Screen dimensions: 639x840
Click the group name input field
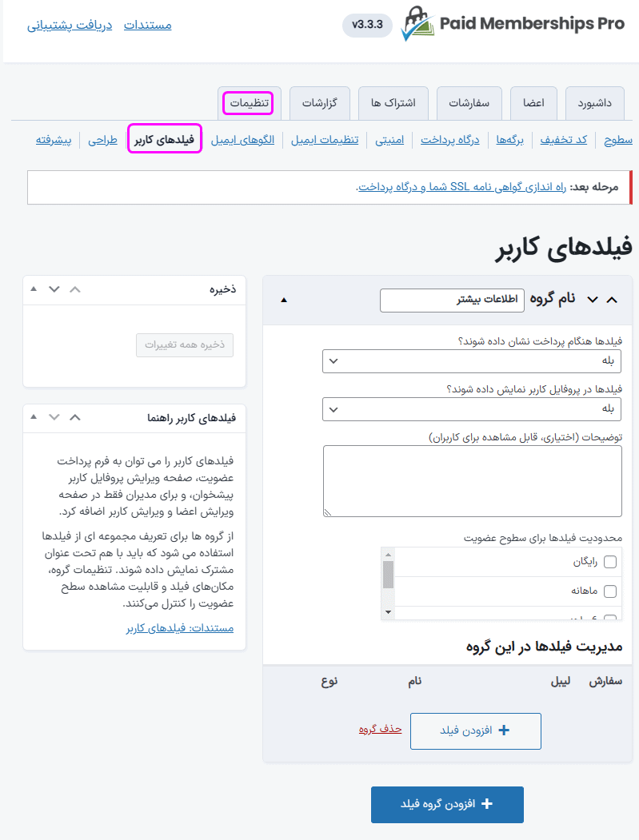pos(452,300)
